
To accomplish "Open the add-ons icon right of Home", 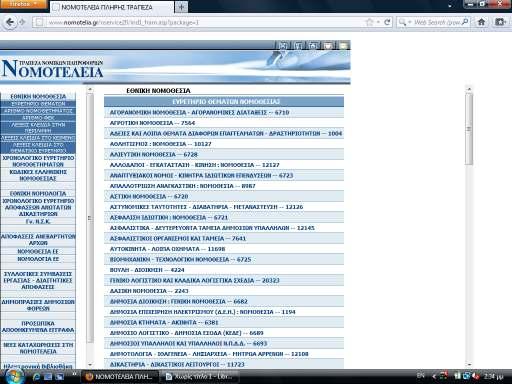I will coord(500,22).
